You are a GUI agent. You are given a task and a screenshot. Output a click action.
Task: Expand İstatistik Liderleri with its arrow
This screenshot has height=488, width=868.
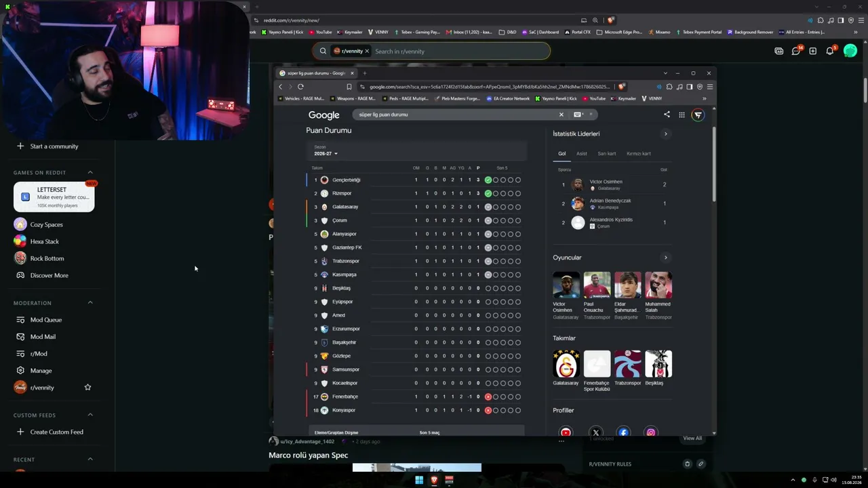pyautogui.click(x=665, y=134)
